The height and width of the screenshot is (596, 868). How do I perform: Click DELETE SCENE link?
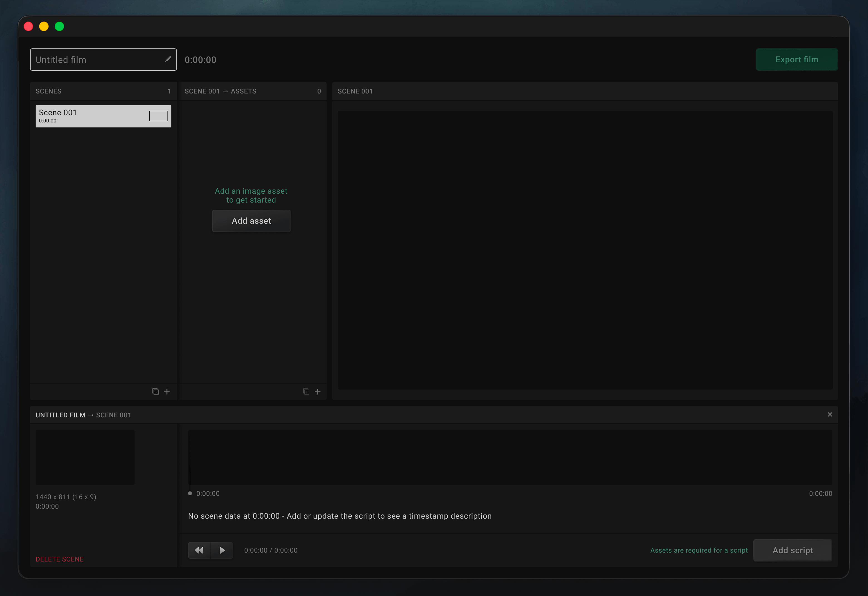[59, 559]
